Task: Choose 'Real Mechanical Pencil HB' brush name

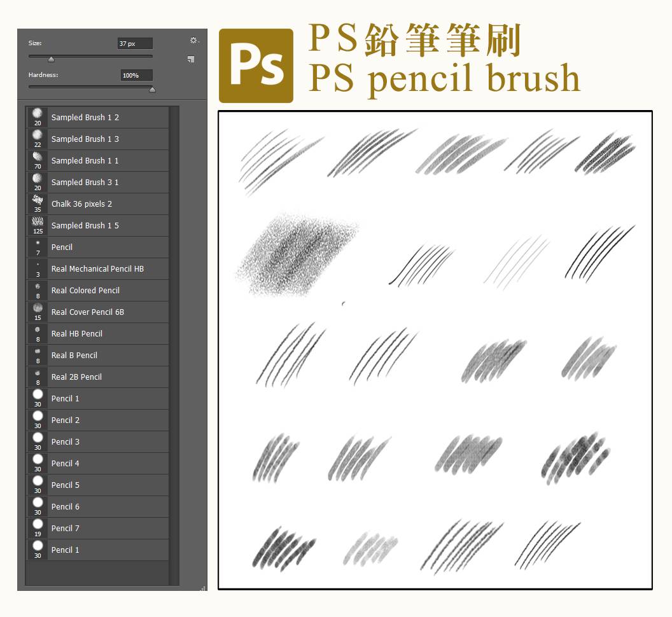Action: (97, 268)
